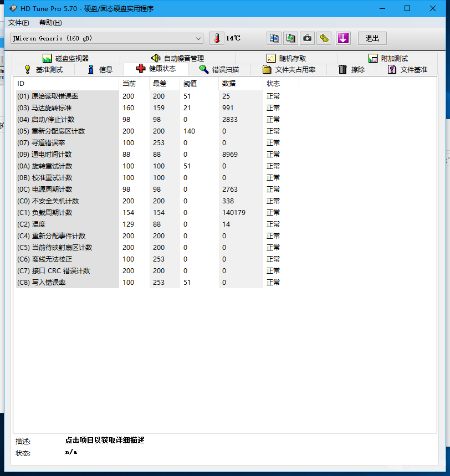The height and width of the screenshot is (476, 450).
Task: Switch to the 随机存取 tab
Action: 287,58
